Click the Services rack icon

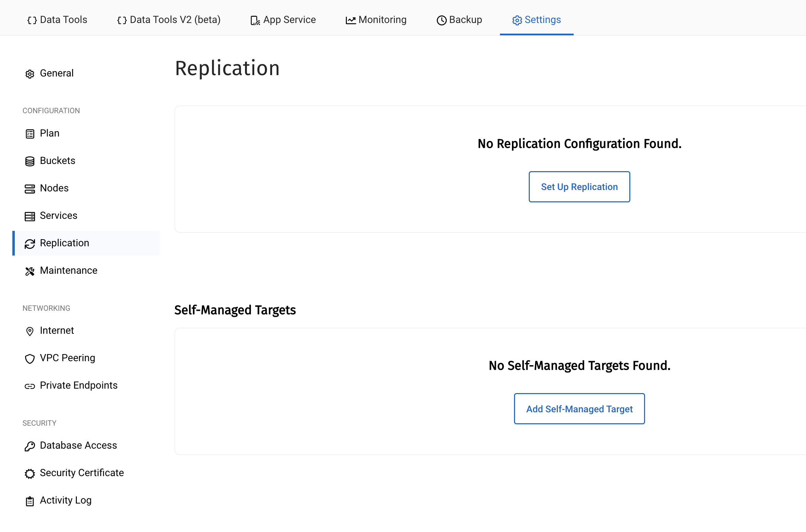[30, 216]
